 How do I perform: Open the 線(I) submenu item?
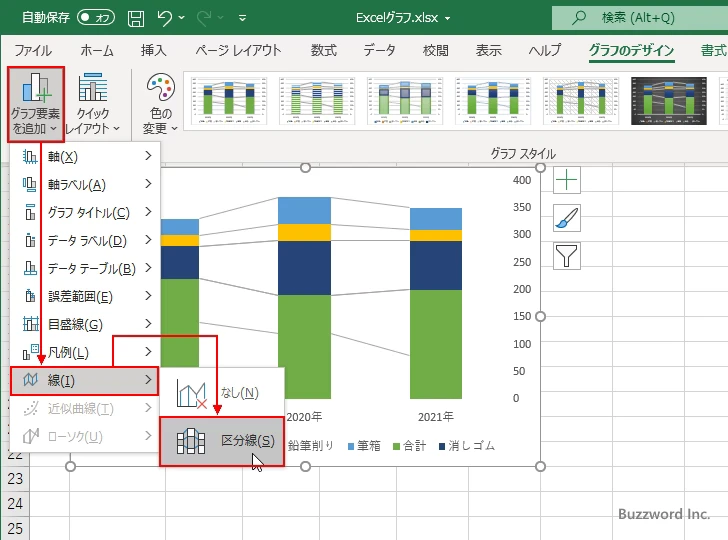coord(84,381)
